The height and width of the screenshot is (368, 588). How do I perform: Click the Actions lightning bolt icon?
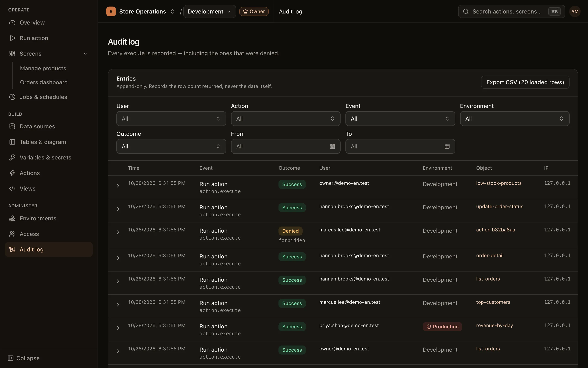pos(12,173)
